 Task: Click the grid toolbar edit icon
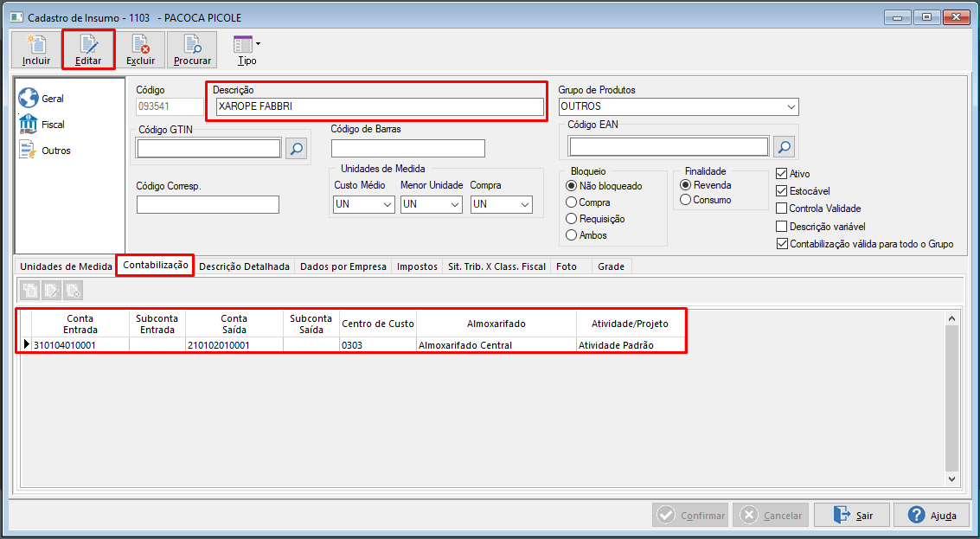51,290
